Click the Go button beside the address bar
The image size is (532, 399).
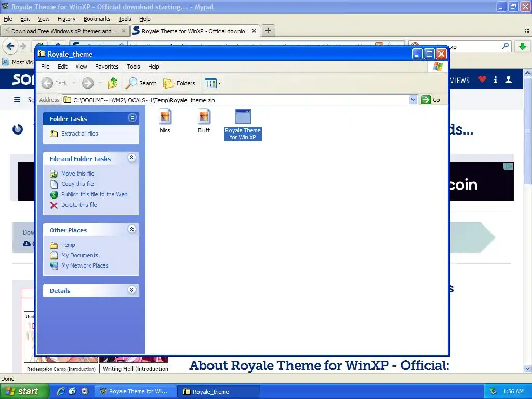click(x=431, y=100)
